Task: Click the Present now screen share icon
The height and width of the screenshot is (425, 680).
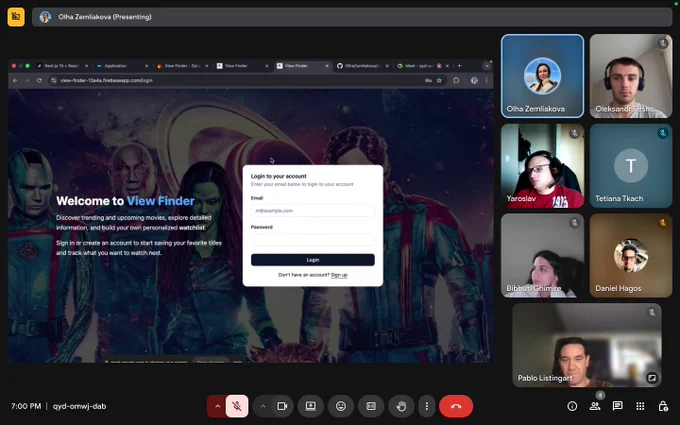Action: 311,406
